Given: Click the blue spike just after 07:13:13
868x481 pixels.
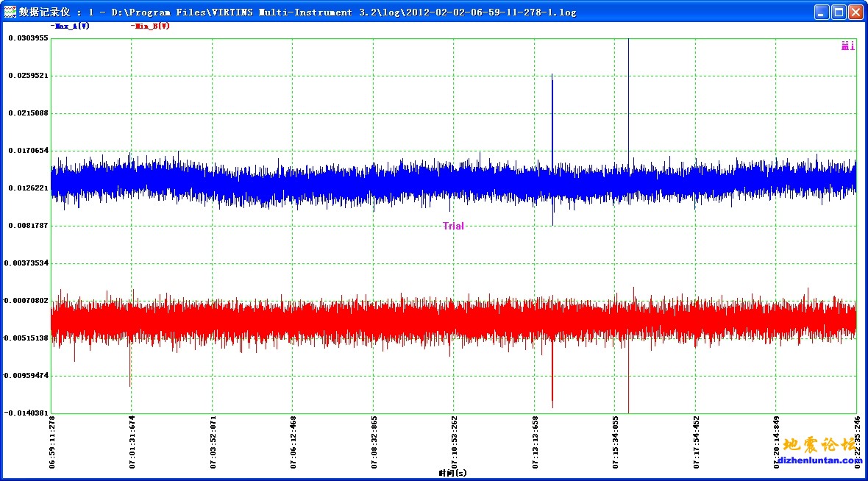Looking at the screenshot, I should 552,119.
